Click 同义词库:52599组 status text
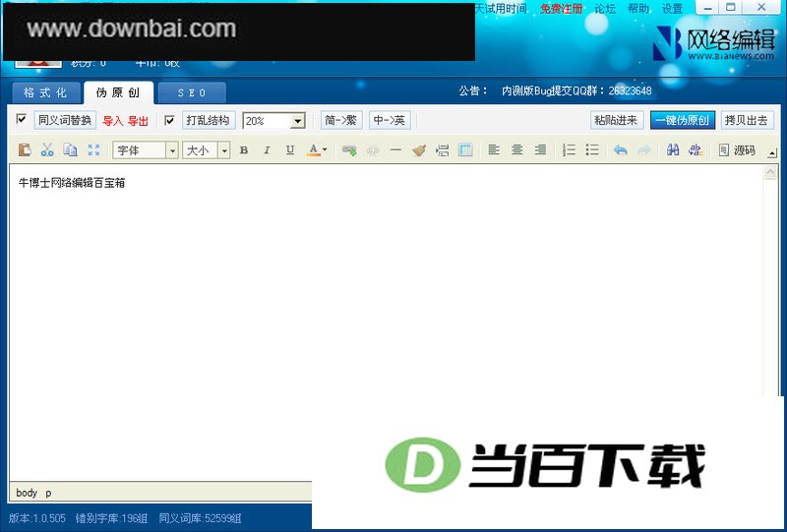 pos(201,518)
